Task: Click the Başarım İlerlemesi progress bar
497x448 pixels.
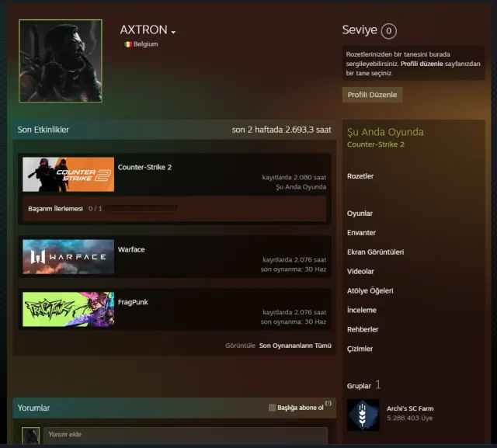Action: (141, 209)
